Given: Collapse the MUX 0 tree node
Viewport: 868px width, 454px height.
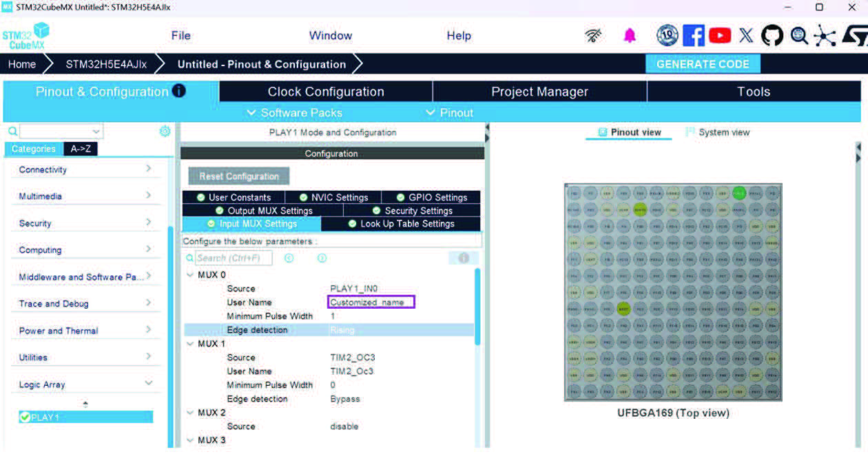Looking at the screenshot, I should (x=190, y=275).
